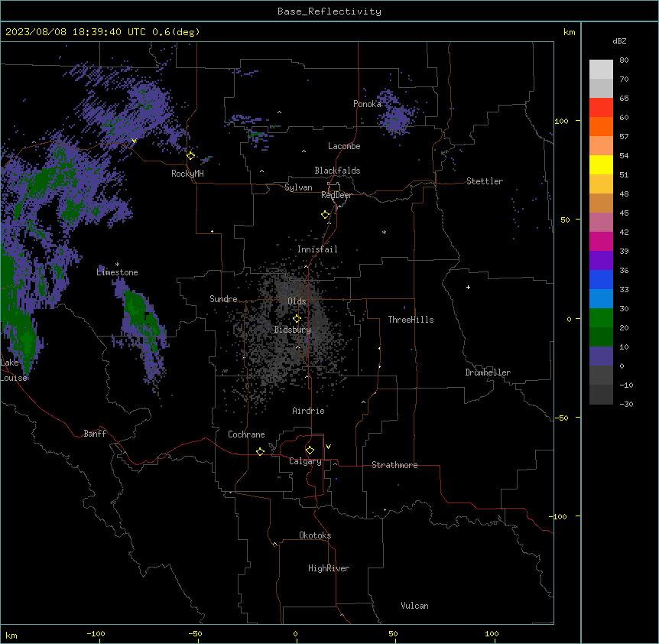Screen dimensions: 659x644
Task: Click the Innisfail town label
Action: pyautogui.click(x=317, y=249)
